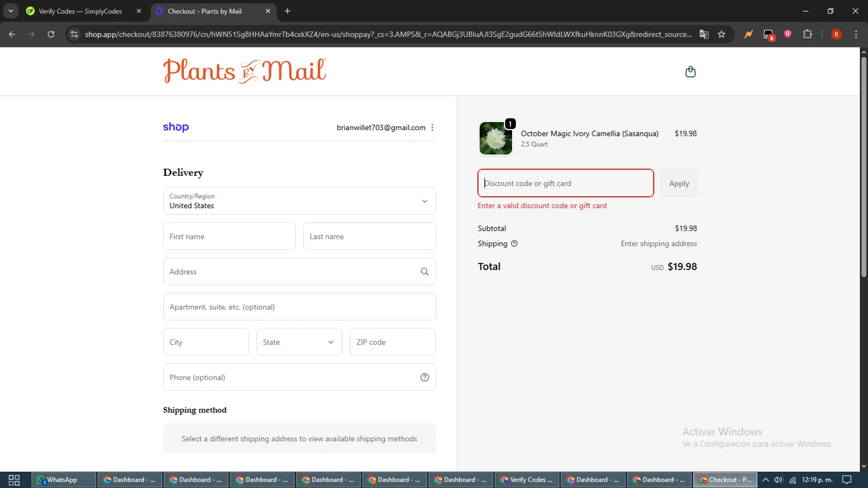Screen dimensions: 868x488
Task: Click the Discount code or gift card field
Action: 565,183
